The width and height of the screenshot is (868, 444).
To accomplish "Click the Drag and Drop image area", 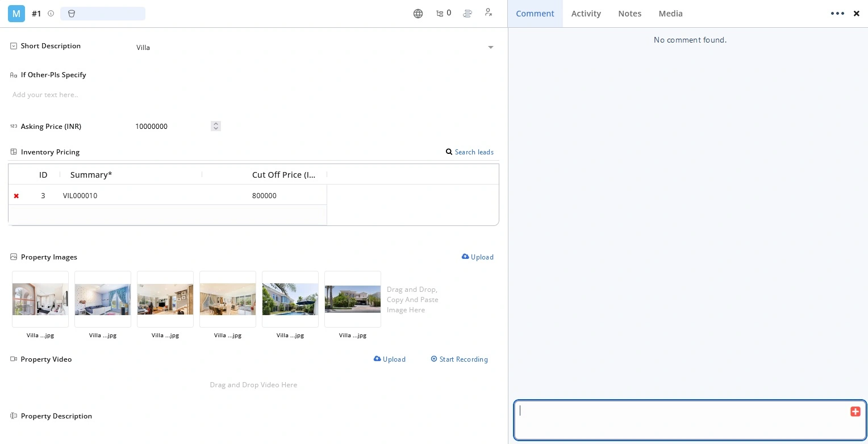I will pos(412,300).
